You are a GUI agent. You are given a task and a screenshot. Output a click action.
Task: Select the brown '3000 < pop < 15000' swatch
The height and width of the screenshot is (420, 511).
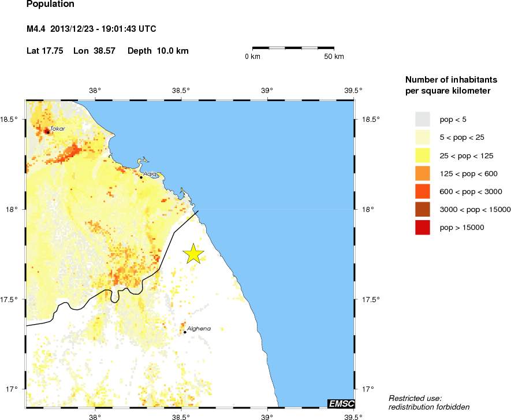tap(423, 209)
